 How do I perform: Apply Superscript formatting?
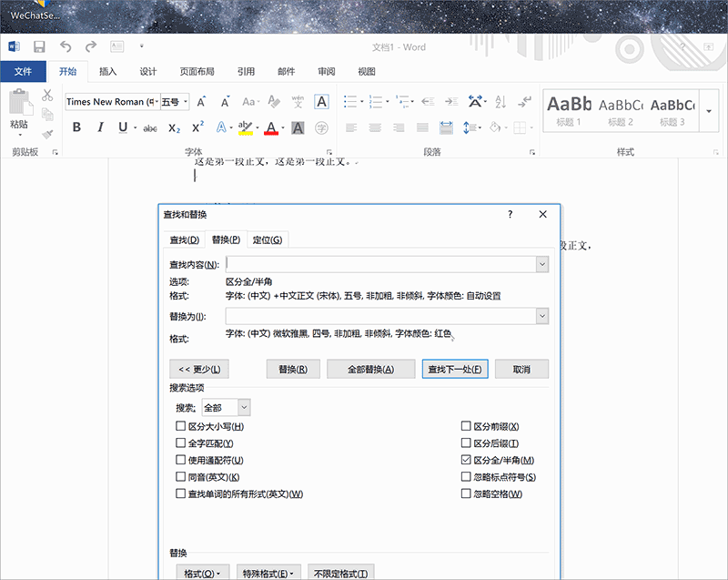pos(198,127)
